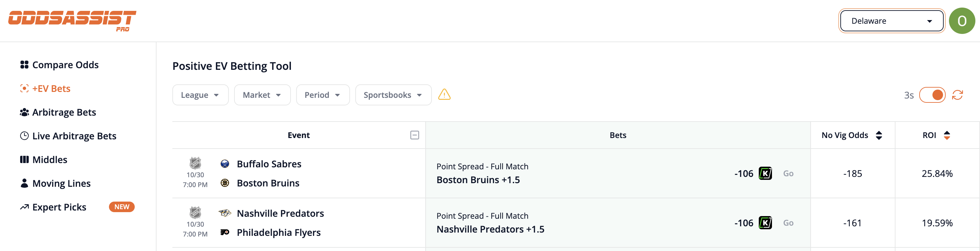Click Go for the Nashville Predators bet
The image size is (980, 251).
(788, 223)
